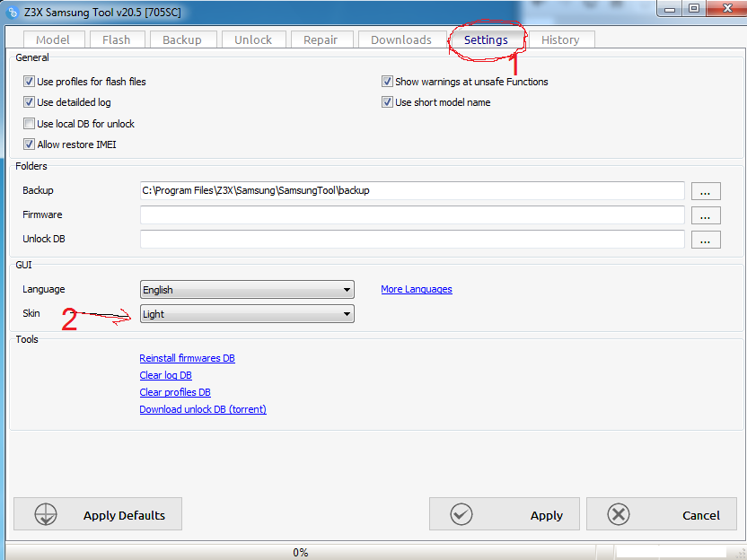
Task: Browse for Unlock DB folder with ... button
Action: (706, 240)
